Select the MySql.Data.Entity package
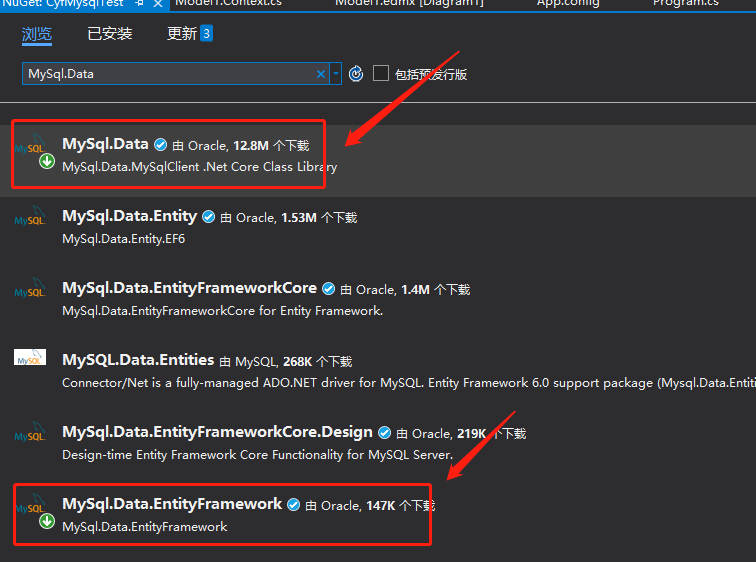Screen dimensions: 756x562 130,216
